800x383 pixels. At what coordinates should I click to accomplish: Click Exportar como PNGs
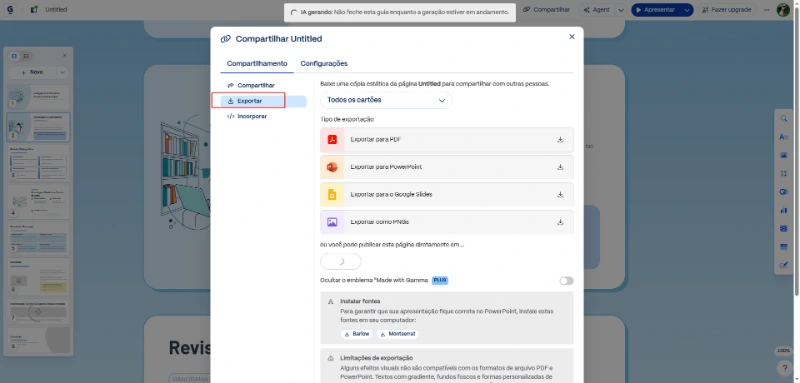447,222
